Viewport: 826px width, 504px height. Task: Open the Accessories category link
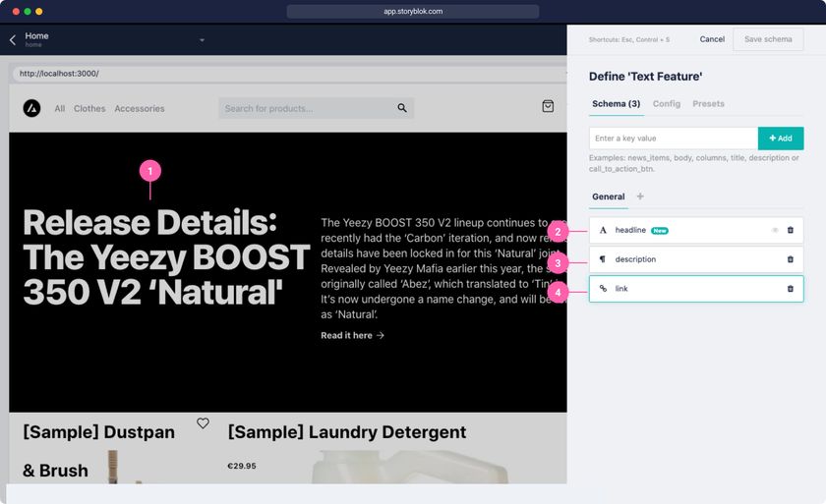coord(140,108)
